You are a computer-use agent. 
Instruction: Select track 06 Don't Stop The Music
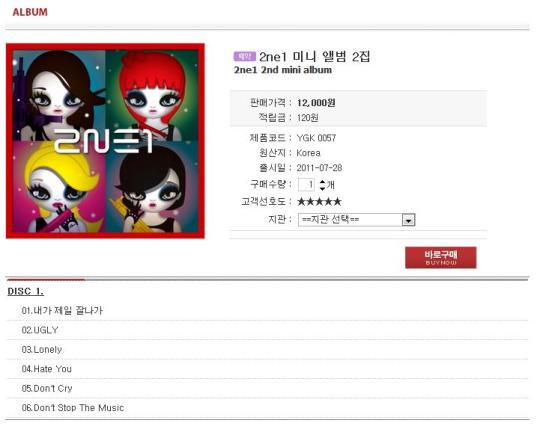point(73,408)
